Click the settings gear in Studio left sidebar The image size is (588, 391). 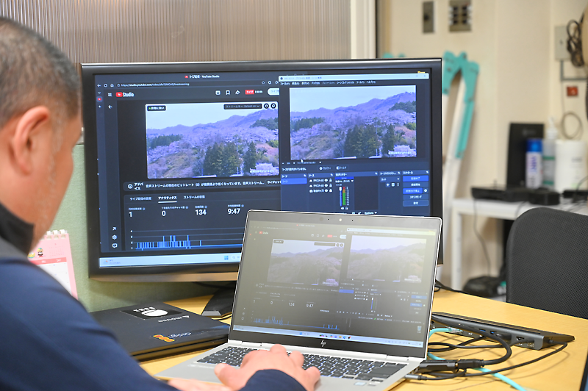(114, 237)
